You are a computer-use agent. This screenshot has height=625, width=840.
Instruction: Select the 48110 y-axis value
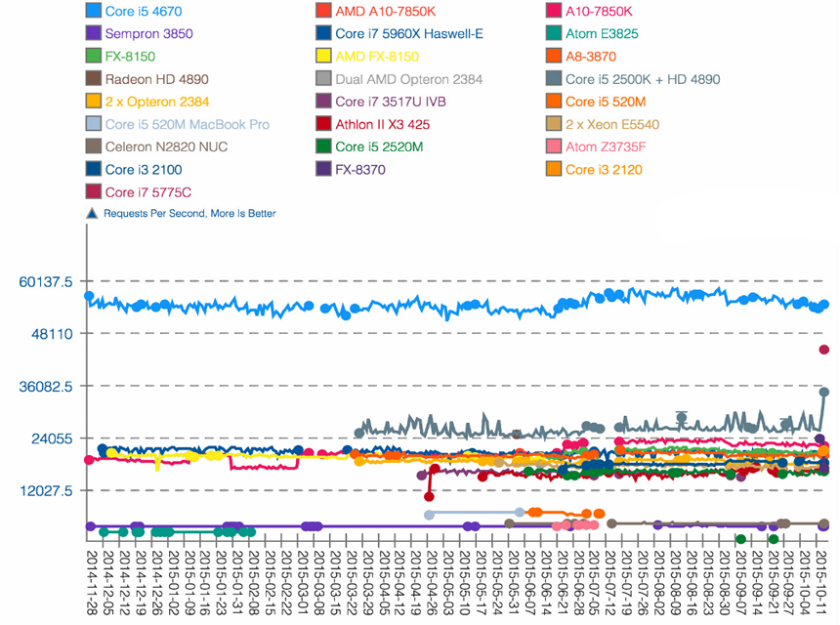click(x=52, y=334)
